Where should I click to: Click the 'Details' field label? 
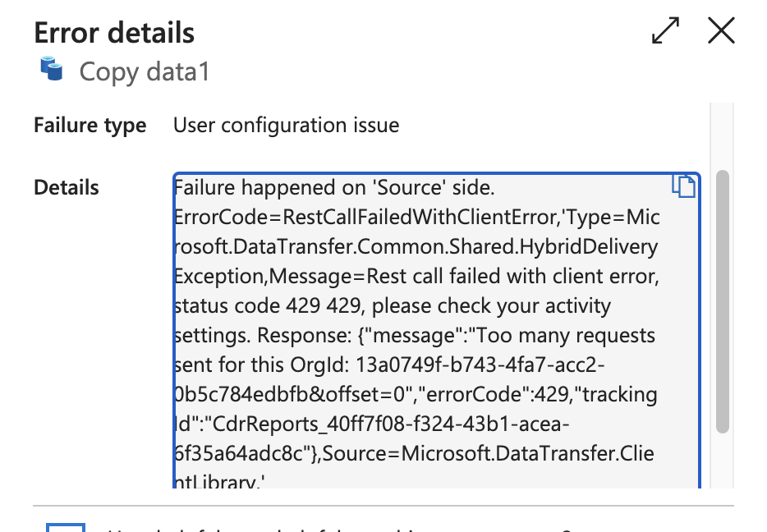(67, 188)
